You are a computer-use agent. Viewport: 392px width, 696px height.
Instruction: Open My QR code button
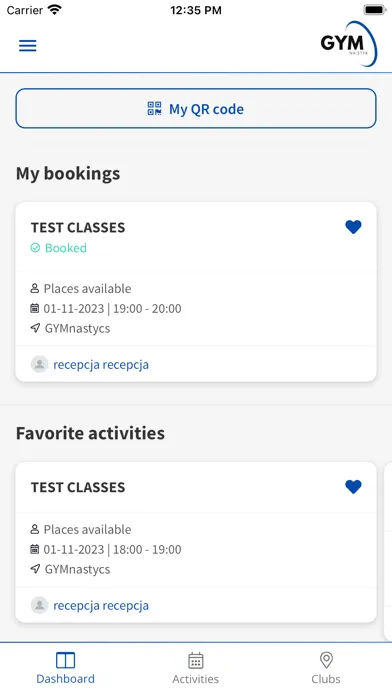196,109
